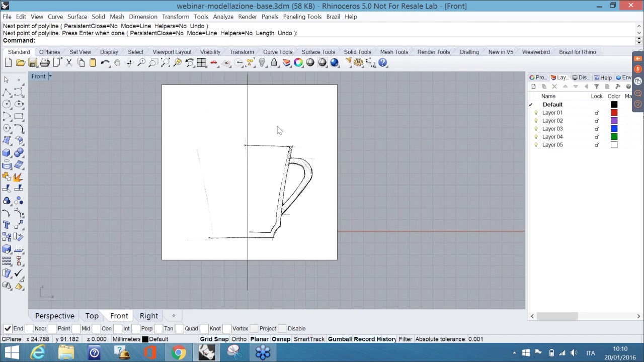Save the model using the floppy disk icon
This screenshot has height=362, width=644.
33,63
